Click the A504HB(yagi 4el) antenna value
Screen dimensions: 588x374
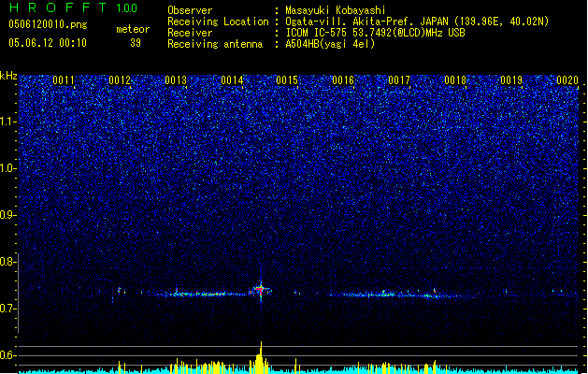tap(330, 44)
